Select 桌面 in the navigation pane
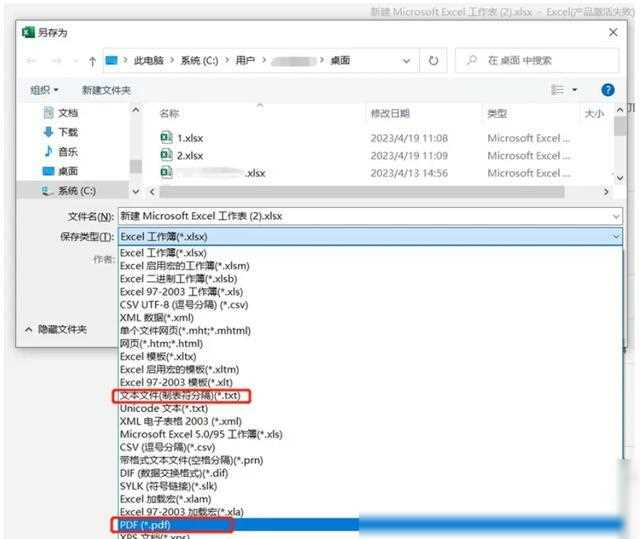This screenshot has height=539, width=640. click(68, 171)
